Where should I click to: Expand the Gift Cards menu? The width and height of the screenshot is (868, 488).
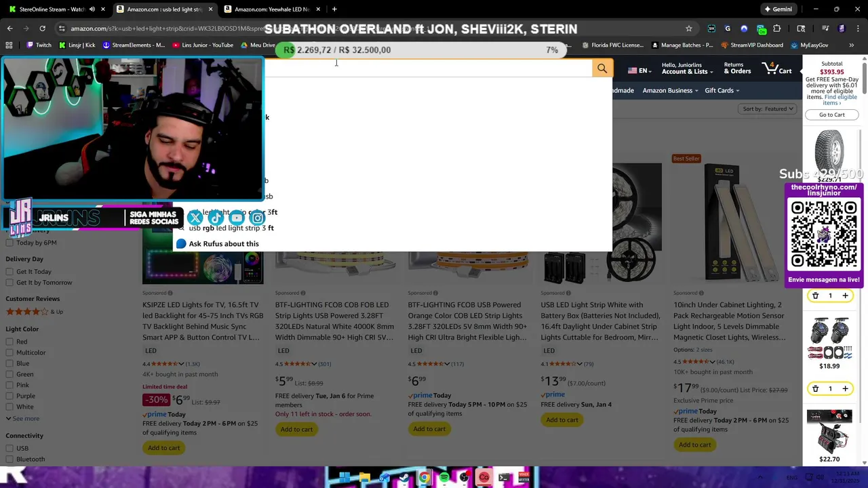(x=722, y=91)
